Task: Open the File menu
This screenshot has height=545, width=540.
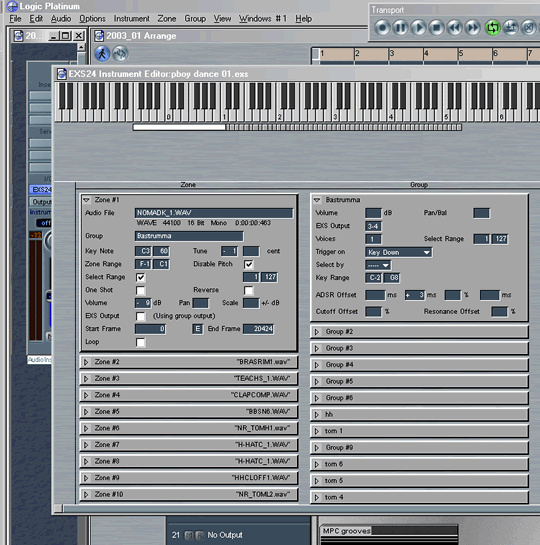Action: (15, 19)
